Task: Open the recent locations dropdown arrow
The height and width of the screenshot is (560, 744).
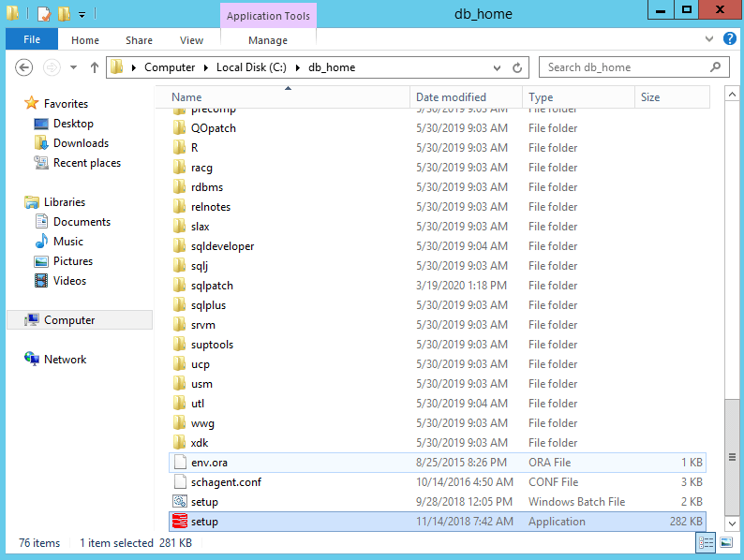Action: pyautogui.click(x=73, y=67)
